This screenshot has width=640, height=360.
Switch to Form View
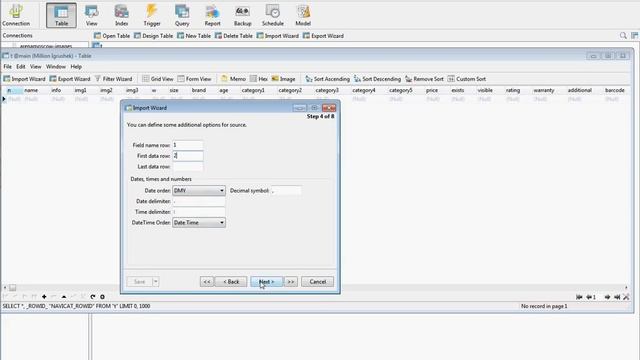(x=195, y=79)
